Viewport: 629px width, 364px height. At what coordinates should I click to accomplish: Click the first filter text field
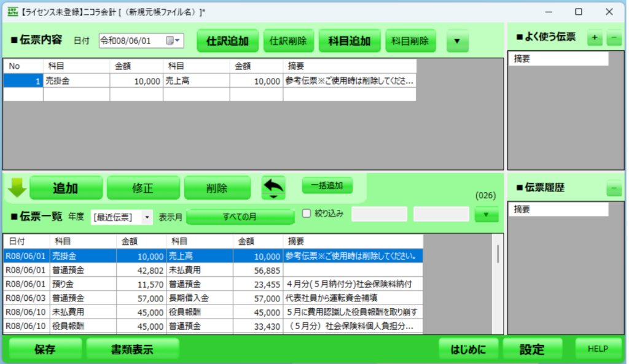380,214
